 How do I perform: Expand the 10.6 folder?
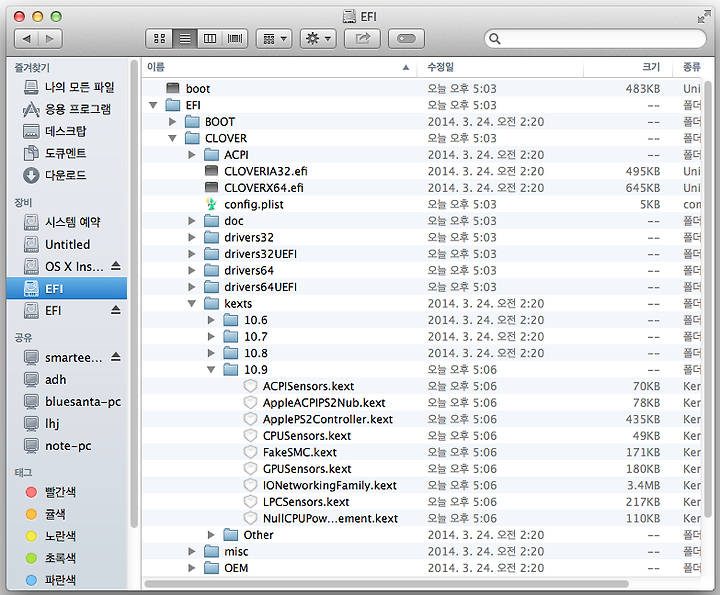coord(211,320)
